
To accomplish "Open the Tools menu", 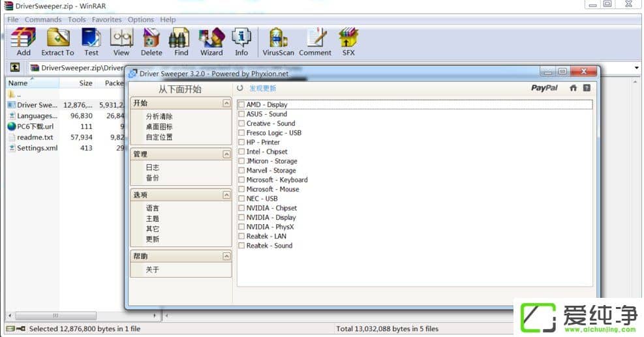I will 77,20.
